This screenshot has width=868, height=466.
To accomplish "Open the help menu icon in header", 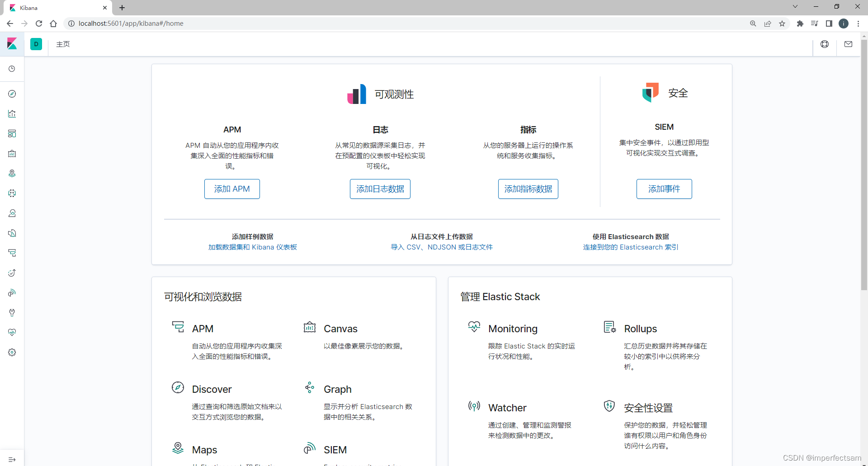I will tap(825, 44).
